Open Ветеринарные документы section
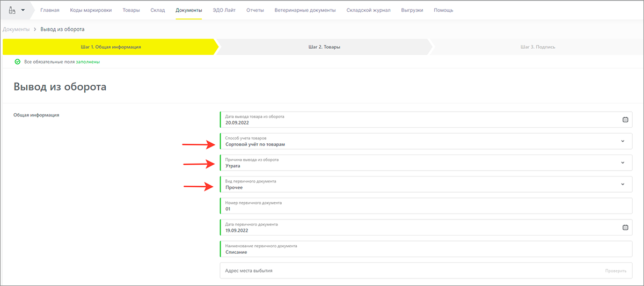This screenshot has width=644, height=286. pos(305,10)
